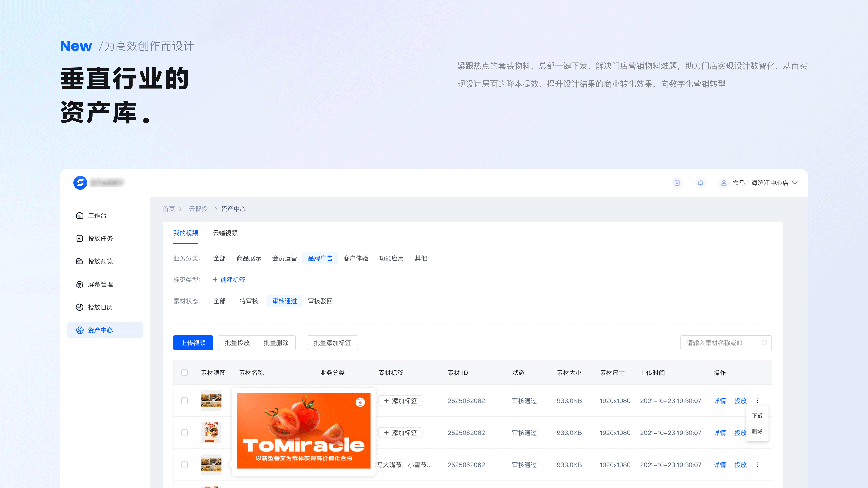Open 详情 for the third row
Image resolution: width=868 pixels, height=488 pixels.
tap(720, 465)
